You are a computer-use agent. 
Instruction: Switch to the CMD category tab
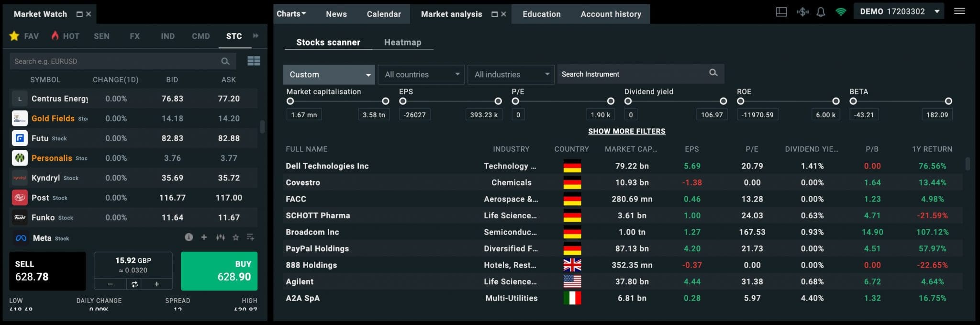[201, 36]
